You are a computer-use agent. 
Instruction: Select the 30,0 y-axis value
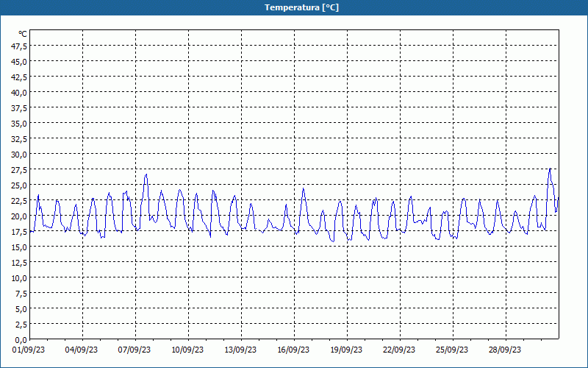point(19,155)
